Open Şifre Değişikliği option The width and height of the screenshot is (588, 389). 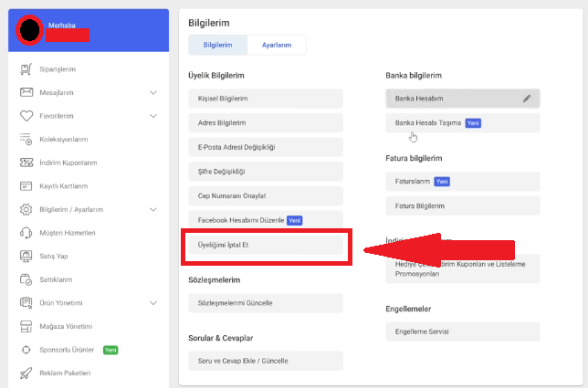[x=265, y=172]
